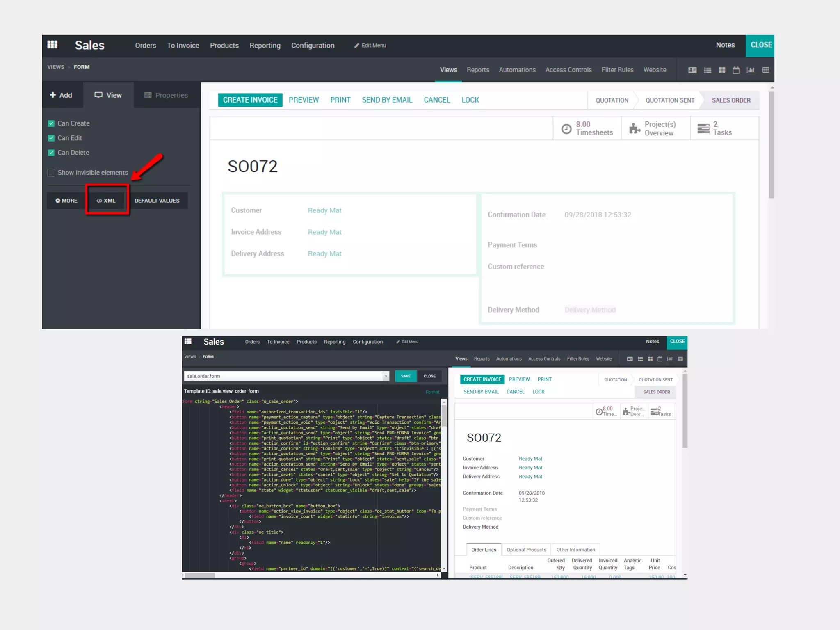This screenshot has width=840, height=630.
Task: Choose the Graph view icon in the larger window
Action: click(x=751, y=70)
